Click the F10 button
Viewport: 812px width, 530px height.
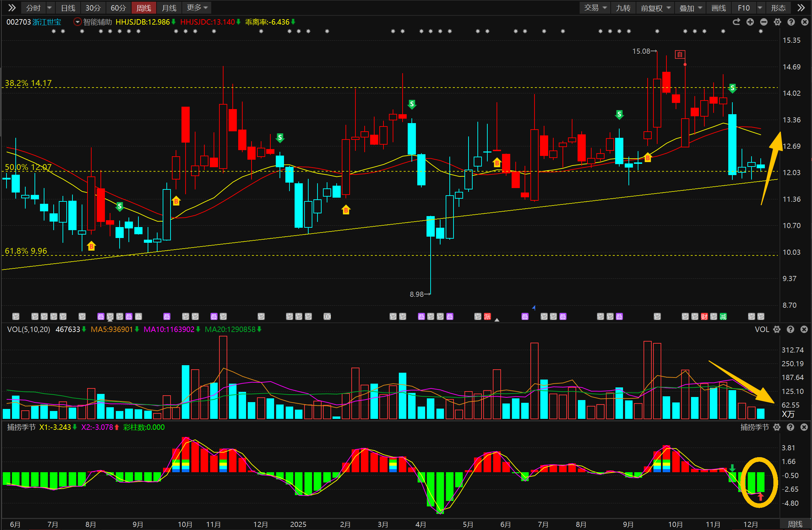click(x=744, y=8)
